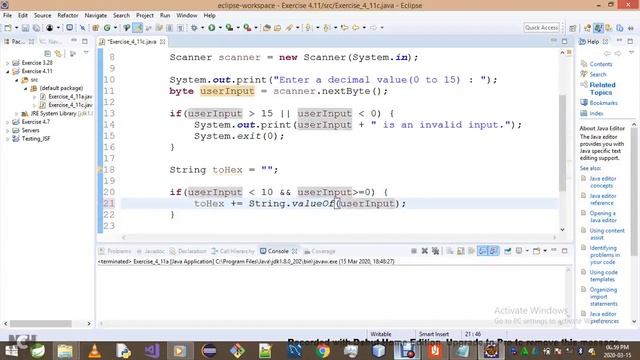Viewport: 640px width, 360px height.
Task: Click the Coverage launch icon
Action: (x=229, y=28)
